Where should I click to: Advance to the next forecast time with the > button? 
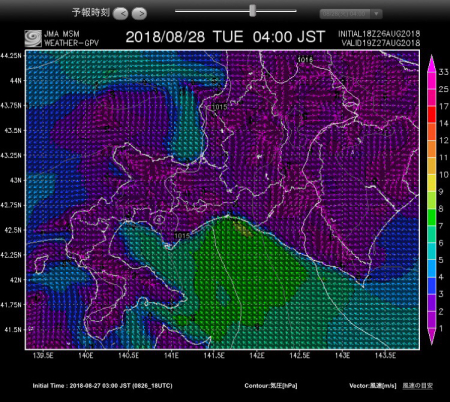(139, 14)
